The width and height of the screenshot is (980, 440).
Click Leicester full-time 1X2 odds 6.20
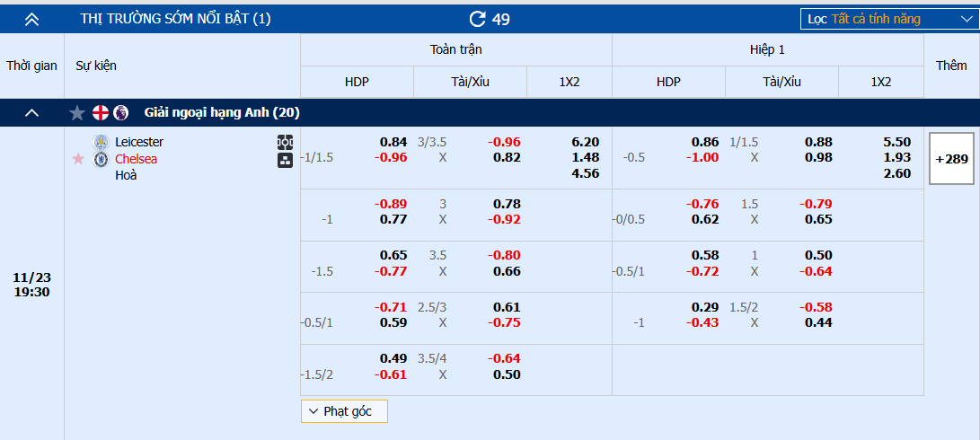pos(585,142)
